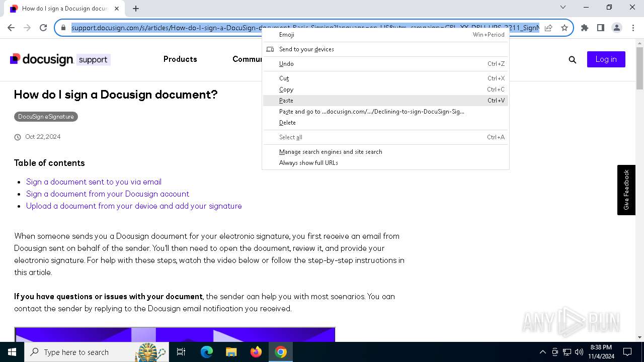Image resolution: width=644 pixels, height=362 pixels.
Task: Launch Microsoft Edge from taskbar
Action: click(207, 352)
